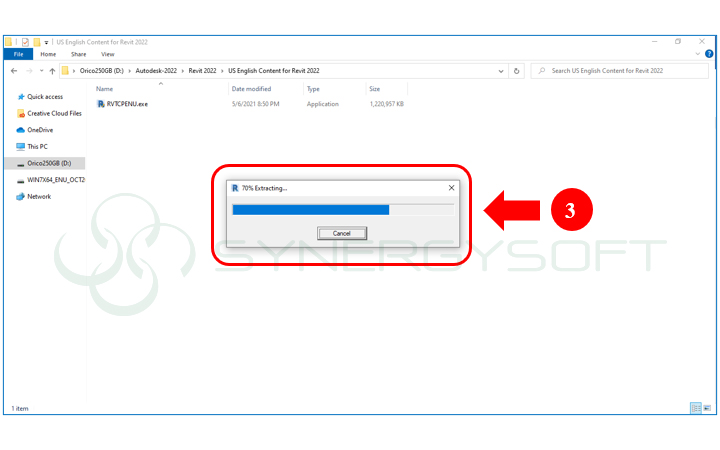Open recent locations dropdown arrow
Viewport: 720px width, 450px height.
click(41, 71)
